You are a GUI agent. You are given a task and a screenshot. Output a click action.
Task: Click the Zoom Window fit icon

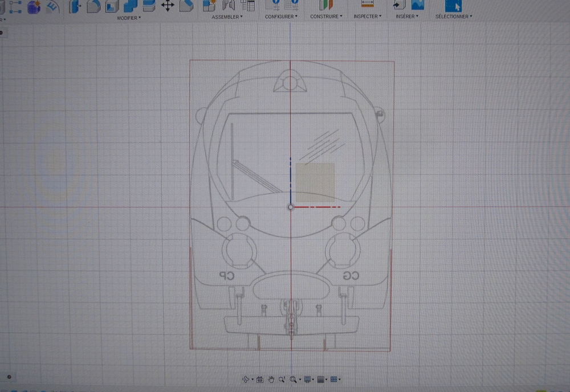click(x=293, y=379)
